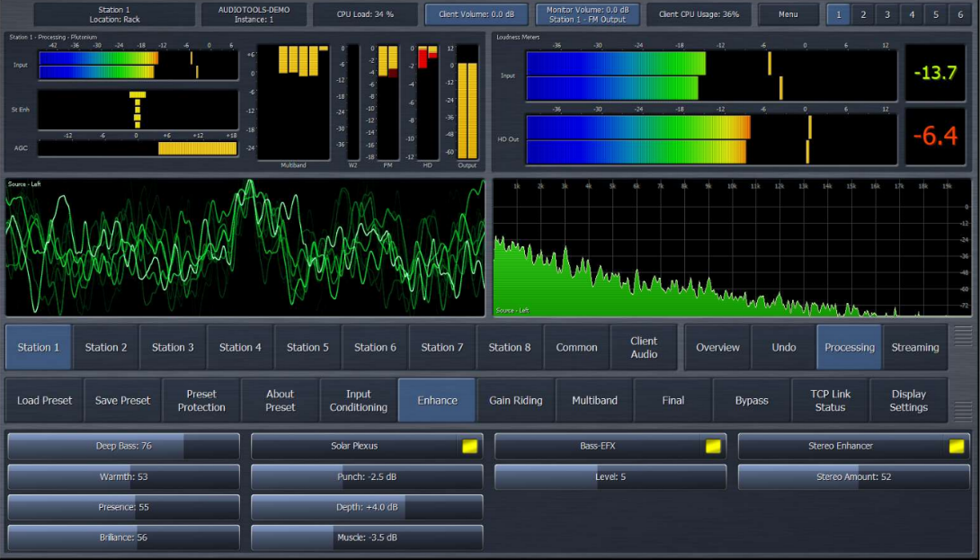Screen dimensions: 980x560
Task: Adjust the Stereo Amount control
Action: pyautogui.click(x=851, y=476)
